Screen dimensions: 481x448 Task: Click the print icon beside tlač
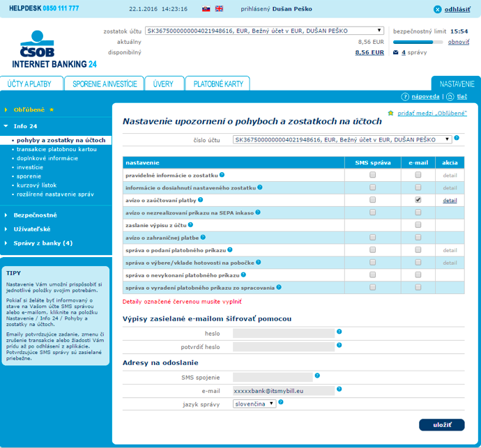coord(450,96)
